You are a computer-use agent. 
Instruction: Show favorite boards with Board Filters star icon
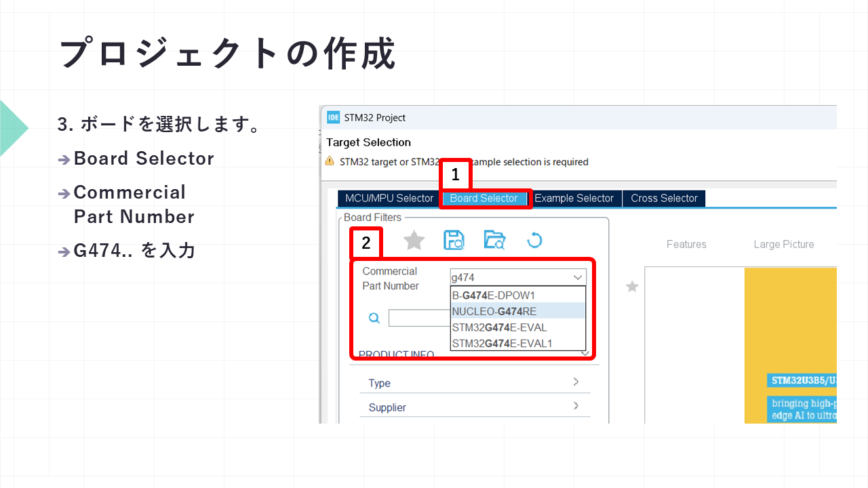pyautogui.click(x=414, y=240)
